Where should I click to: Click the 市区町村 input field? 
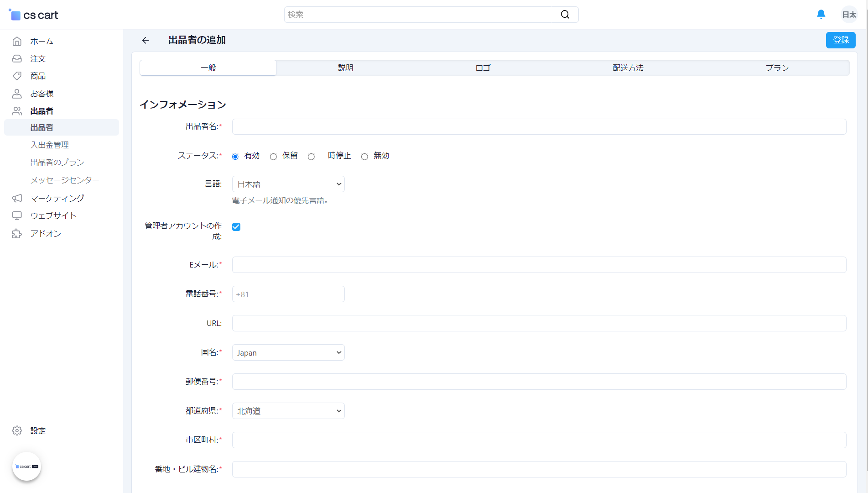click(539, 440)
